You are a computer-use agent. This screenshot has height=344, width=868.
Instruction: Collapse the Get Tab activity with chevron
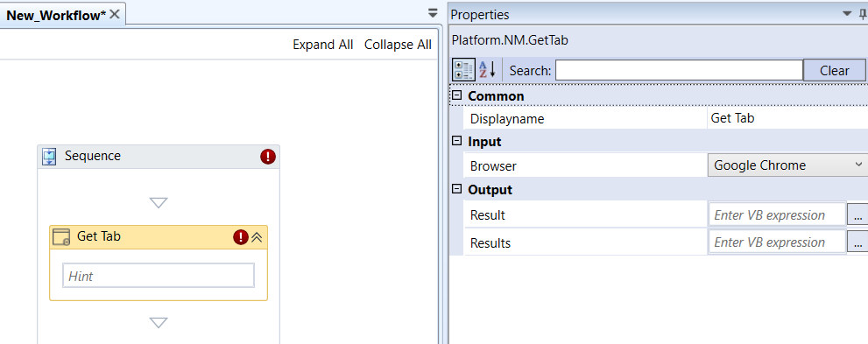click(x=257, y=237)
